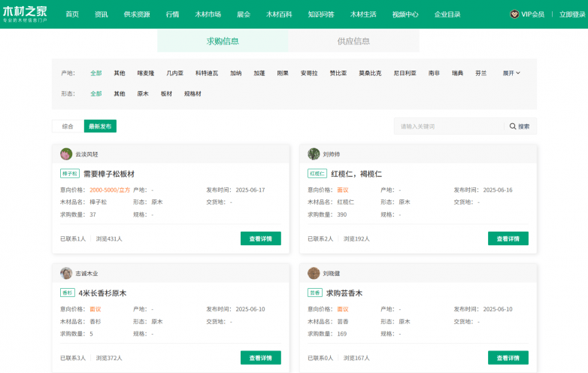Screen dimensions: 588x373
Task: Click the 木材之家 site logo
Action: (25, 14)
